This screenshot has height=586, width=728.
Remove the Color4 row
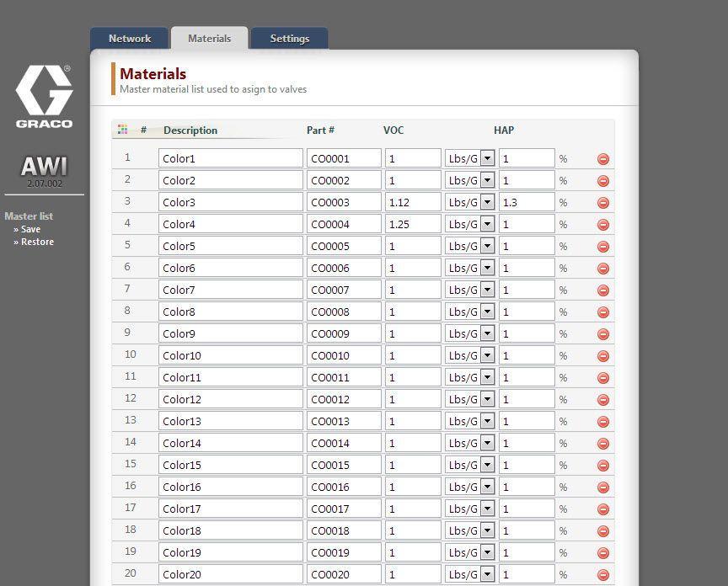coord(603,225)
